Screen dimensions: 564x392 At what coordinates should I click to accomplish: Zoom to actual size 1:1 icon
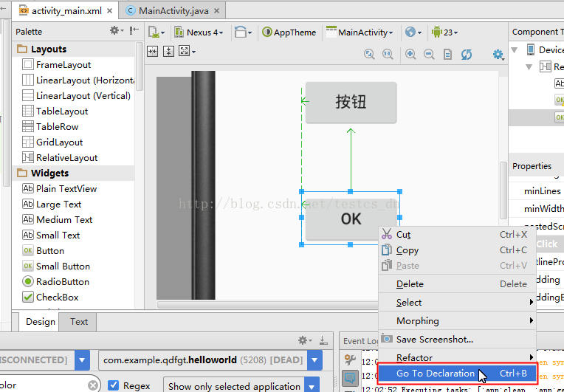click(388, 55)
